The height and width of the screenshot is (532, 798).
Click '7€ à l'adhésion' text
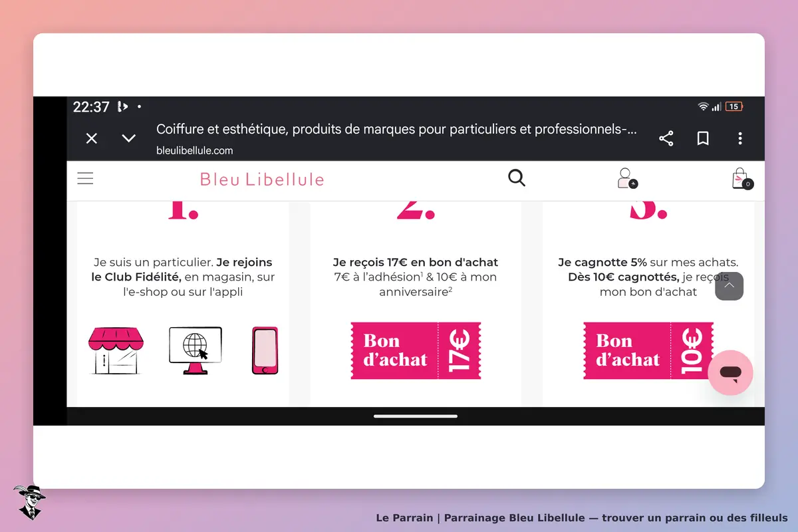379,277
